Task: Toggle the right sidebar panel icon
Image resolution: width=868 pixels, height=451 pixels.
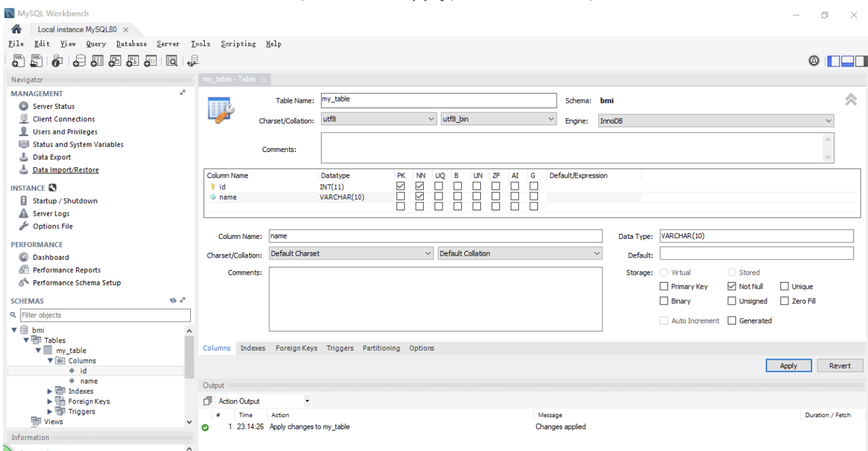Action: [x=861, y=60]
